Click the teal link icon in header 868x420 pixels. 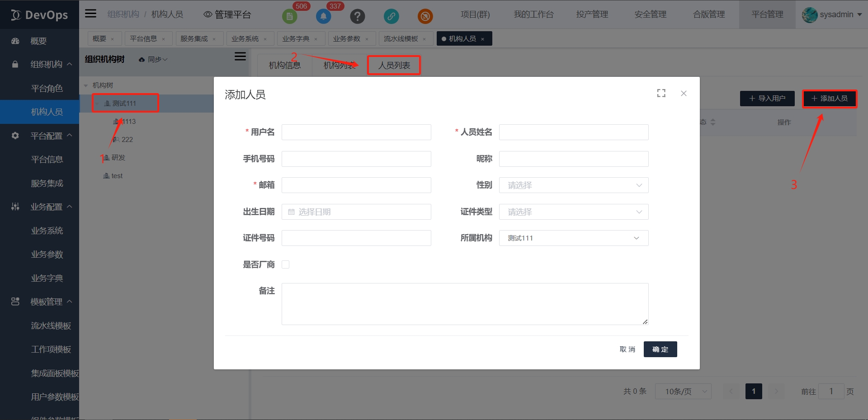click(x=391, y=17)
